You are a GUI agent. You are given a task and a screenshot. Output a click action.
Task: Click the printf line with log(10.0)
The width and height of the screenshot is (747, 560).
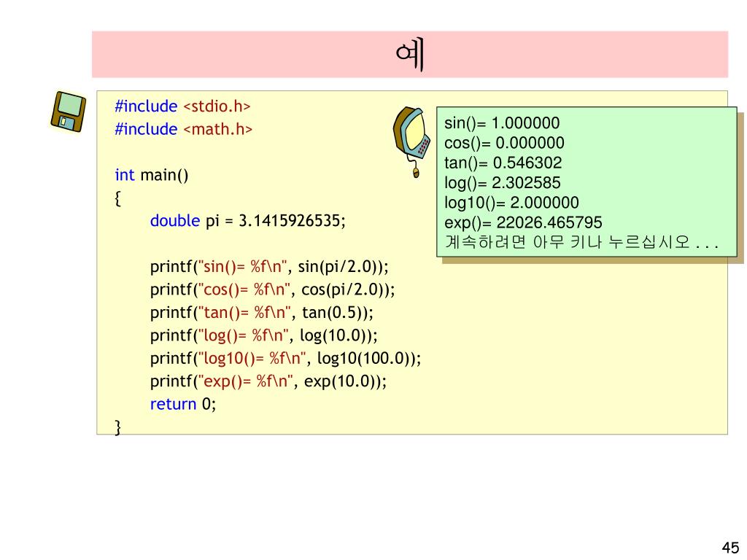click(263, 335)
